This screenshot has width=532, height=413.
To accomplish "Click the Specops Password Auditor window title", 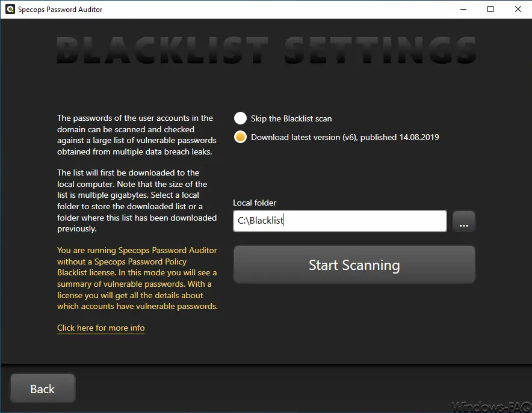I will [60, 10].
